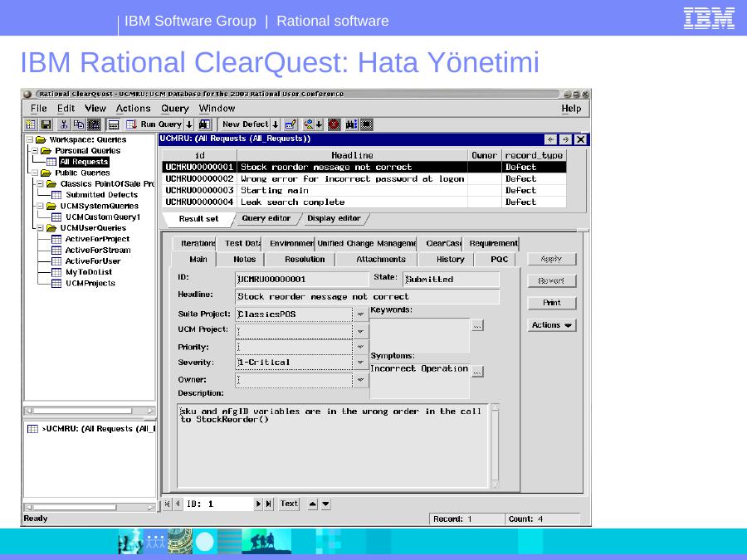The width and height of the screenshot is (747, 560).
Task: Click the save icon in the toolbar
Action: [46, 124]
